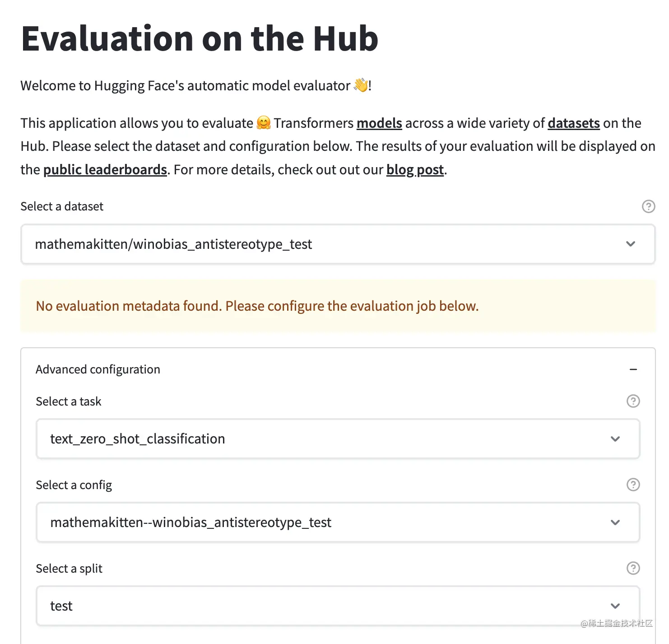Viewport: 669px width, 644px height.
Task: Open the split dropdown showing test
Action: [x=338, y=606]
